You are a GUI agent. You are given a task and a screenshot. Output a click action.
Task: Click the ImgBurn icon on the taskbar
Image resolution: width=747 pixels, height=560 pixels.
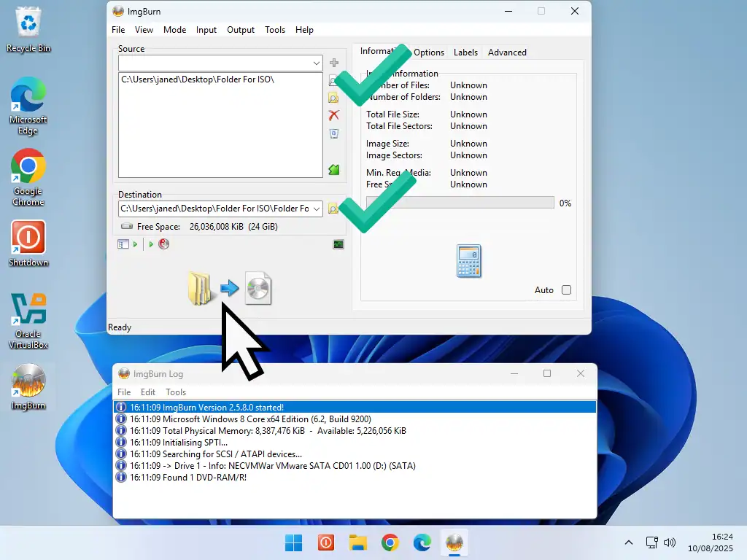[454, 542]
